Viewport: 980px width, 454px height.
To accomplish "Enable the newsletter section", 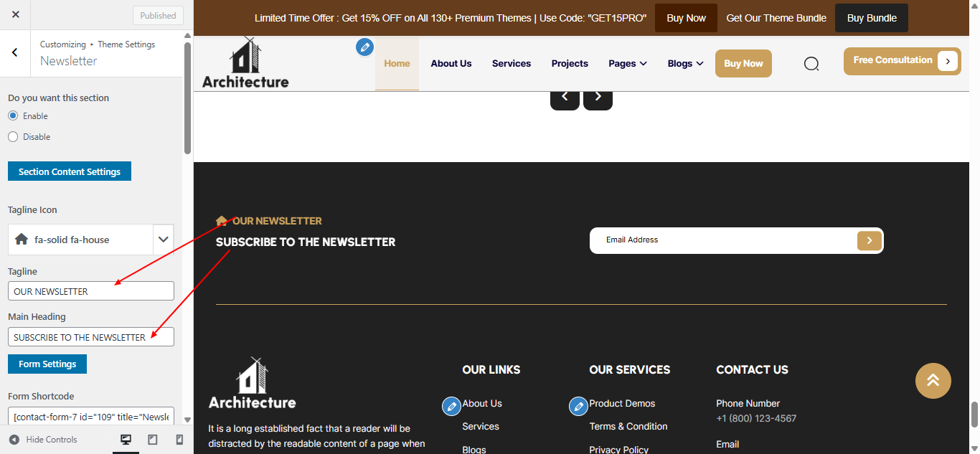I will (12, 115).
